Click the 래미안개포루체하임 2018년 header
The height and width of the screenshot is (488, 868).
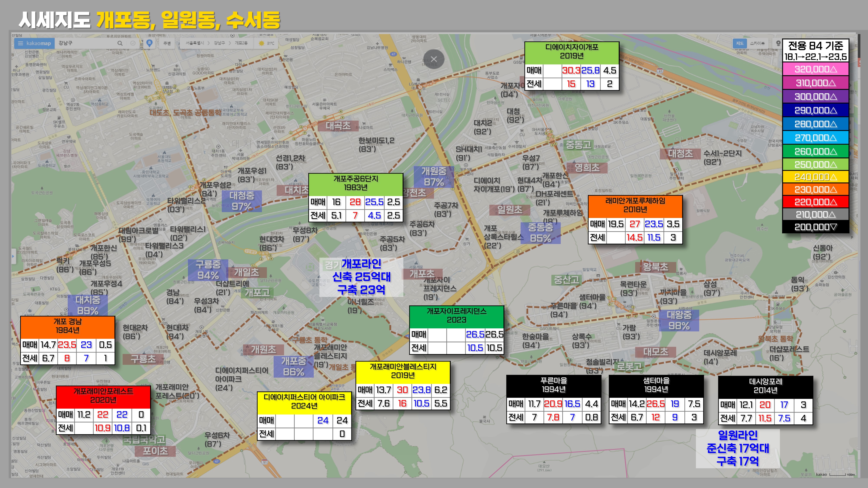635,205
